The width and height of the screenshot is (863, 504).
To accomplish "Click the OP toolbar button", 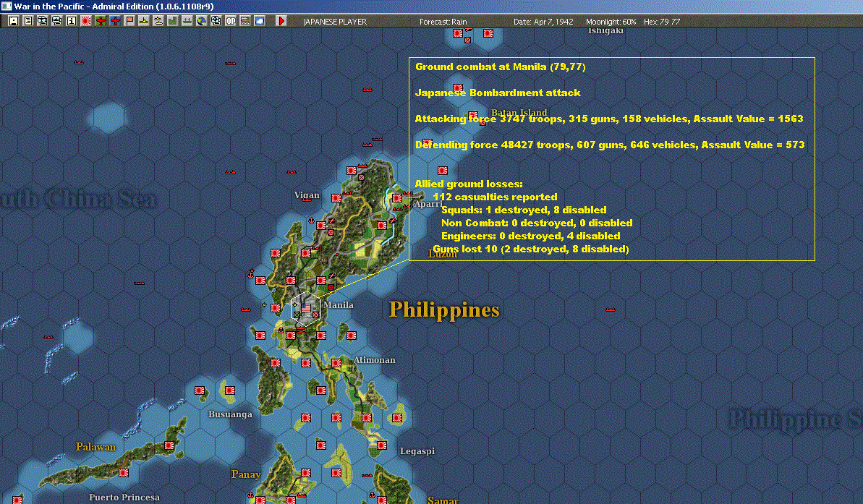I will [x=231, y=21].
